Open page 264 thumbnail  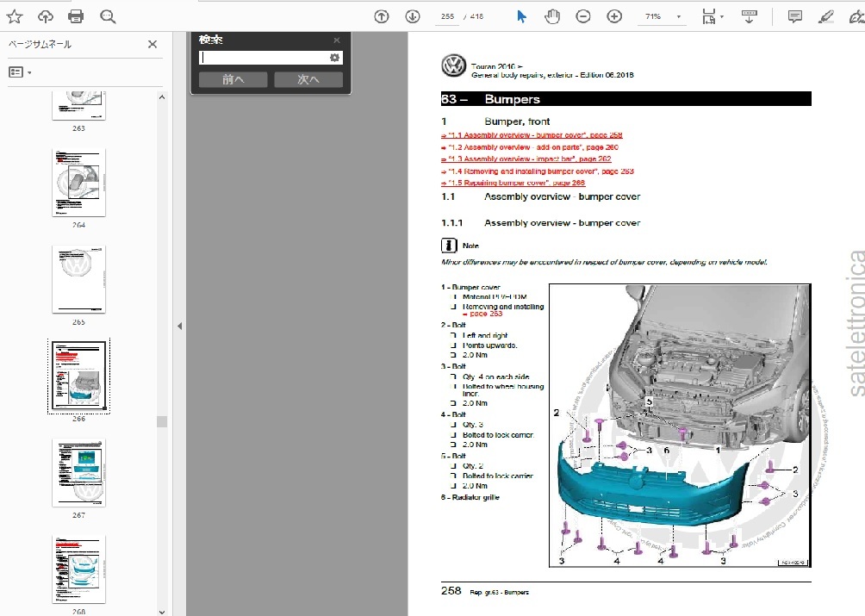(x=79, y=183)
